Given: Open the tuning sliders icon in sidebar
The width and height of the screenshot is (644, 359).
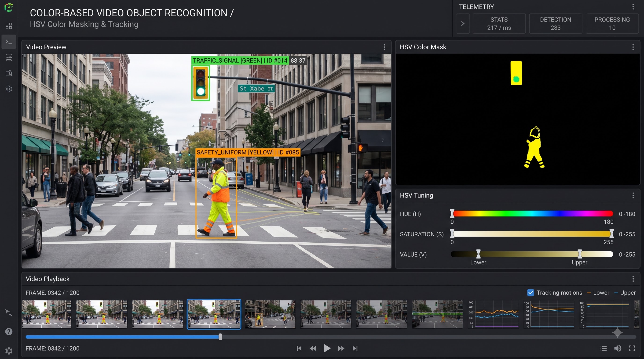Looking at the screenshot, I should [x=9, y=57].
